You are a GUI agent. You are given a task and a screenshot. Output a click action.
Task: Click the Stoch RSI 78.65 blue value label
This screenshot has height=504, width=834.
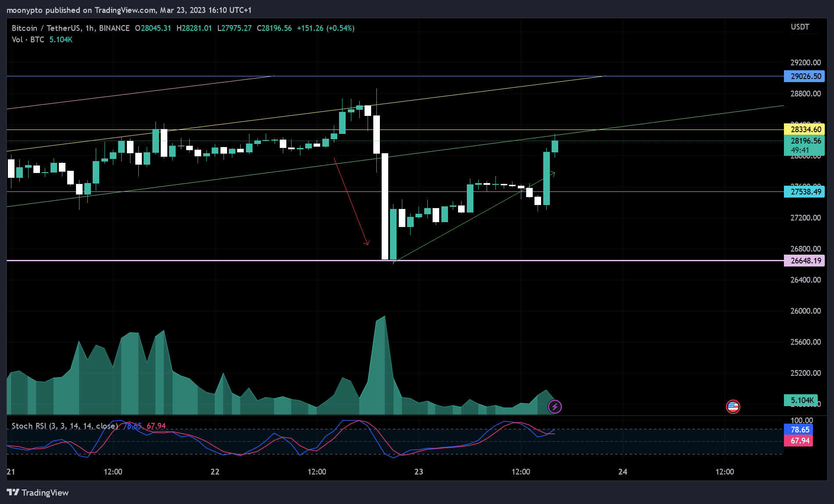[798, 430]
